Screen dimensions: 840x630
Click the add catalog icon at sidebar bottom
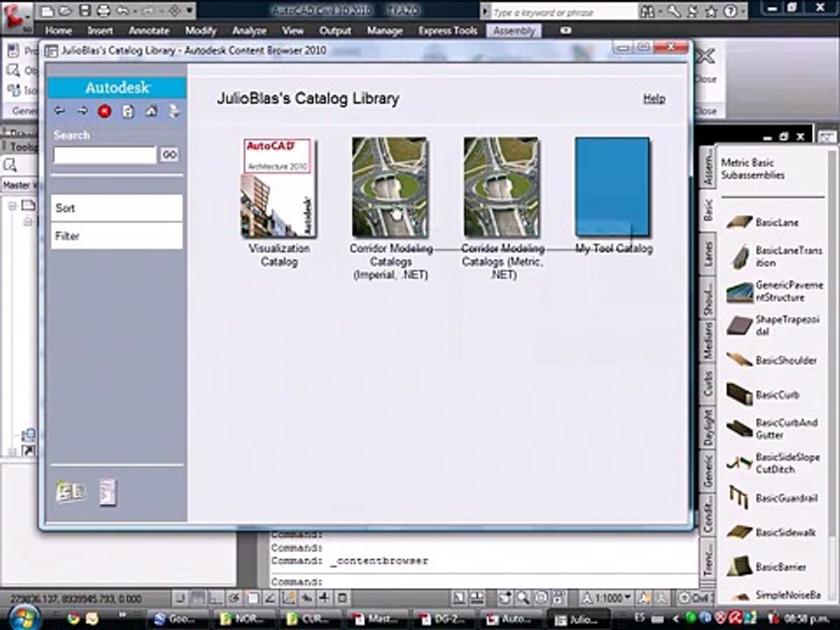(71, 491)
